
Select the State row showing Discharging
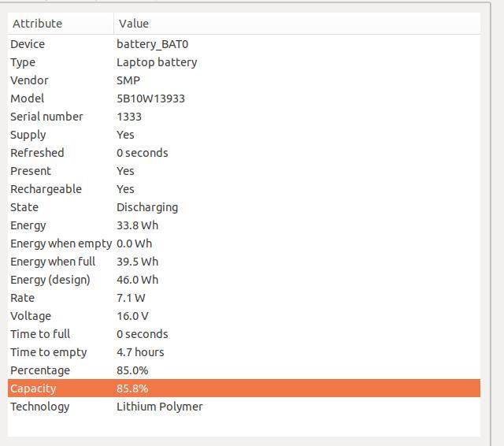point(244,207)
